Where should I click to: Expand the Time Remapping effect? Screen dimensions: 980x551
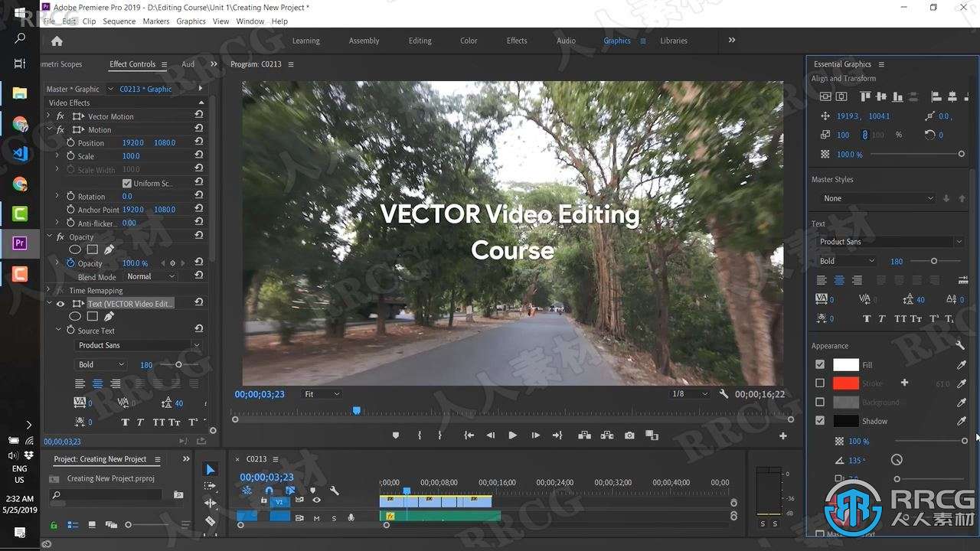(49, 291)
